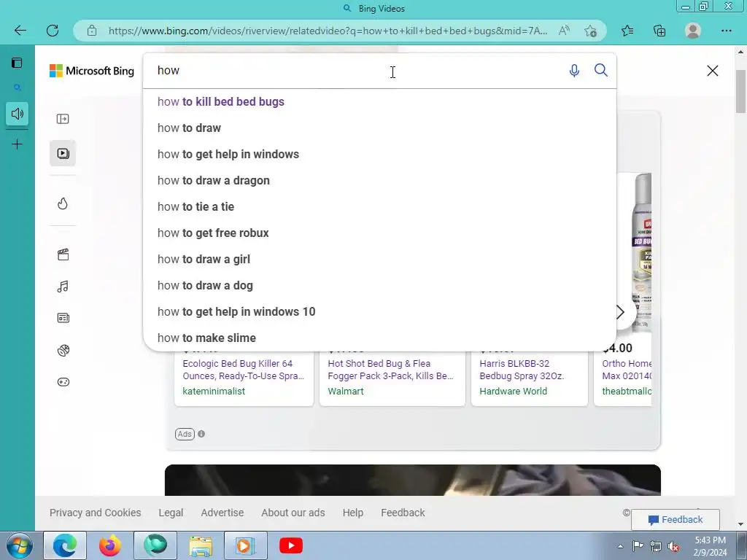Image resolution: width=747 pixels, height=560 pixels.
Task: Pick how to make slime suggestion
Action: tap(379, 338)
